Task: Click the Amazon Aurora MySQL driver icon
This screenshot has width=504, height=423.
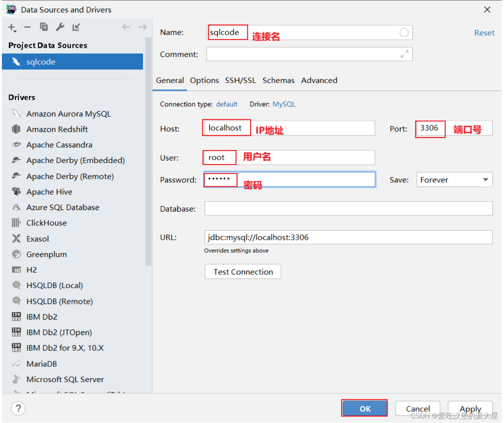Action: coord(16,113)
